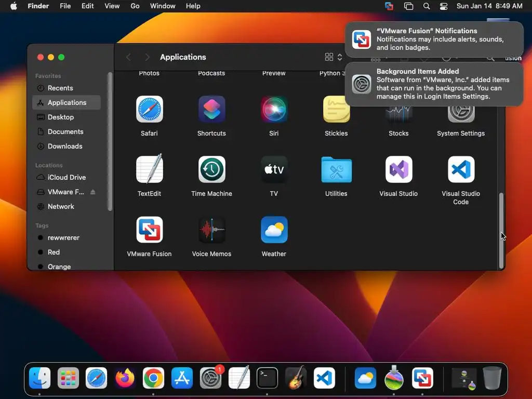Select the Weather app in Finder
This screenshot has height=399, width=532.
[x=274, y=230]
